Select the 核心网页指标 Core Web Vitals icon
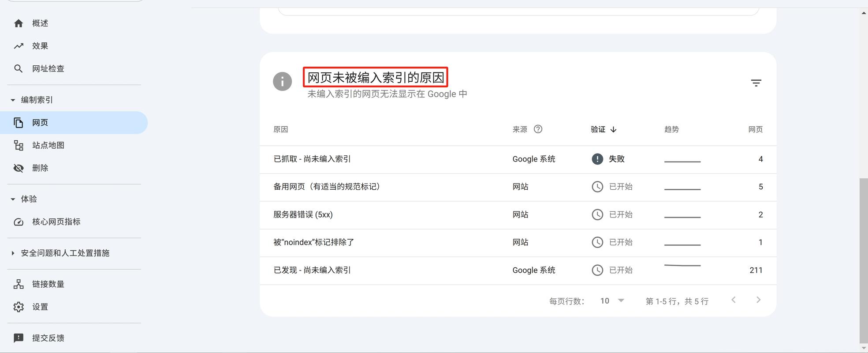Screen dimensions: 868x353 [19, 222]
